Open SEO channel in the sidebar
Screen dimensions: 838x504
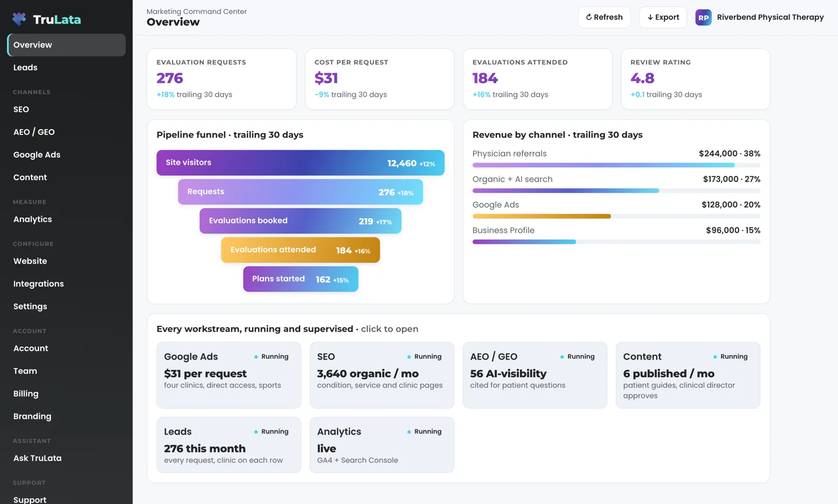coord(67,109)
